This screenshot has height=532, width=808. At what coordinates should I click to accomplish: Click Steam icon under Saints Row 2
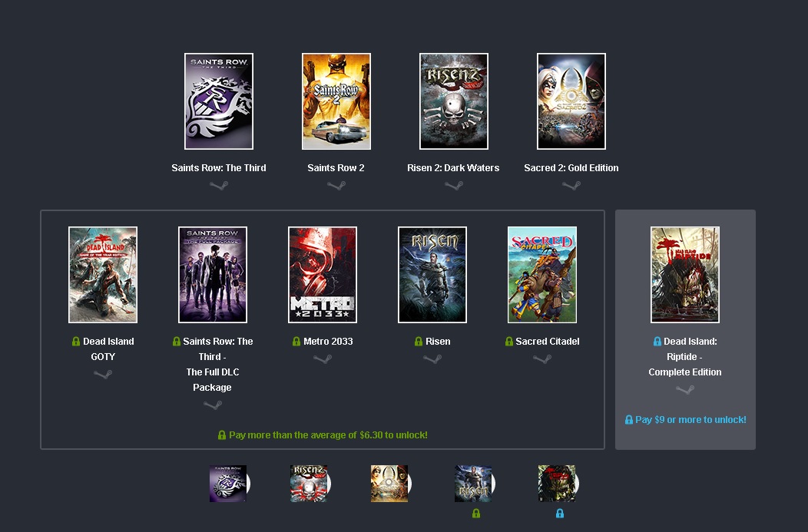(336, 186)
